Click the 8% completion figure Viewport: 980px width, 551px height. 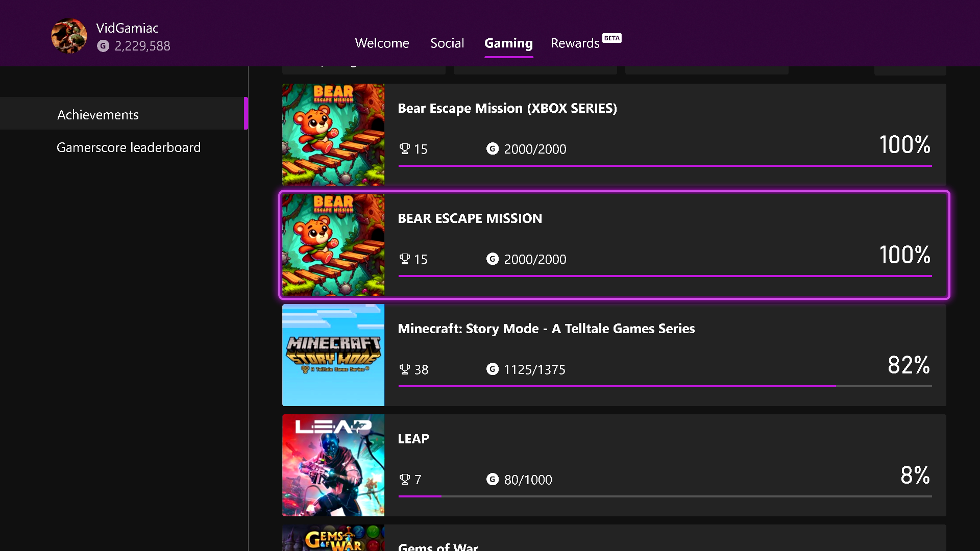pyautogui.click(x=915, y=475)
